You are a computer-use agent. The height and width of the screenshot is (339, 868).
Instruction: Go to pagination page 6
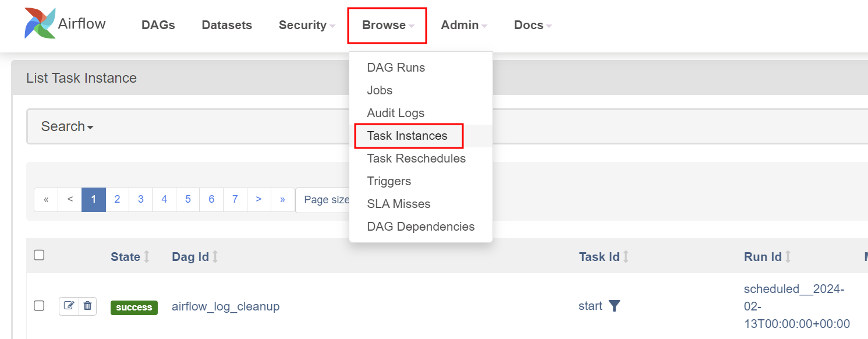[211, 200]
